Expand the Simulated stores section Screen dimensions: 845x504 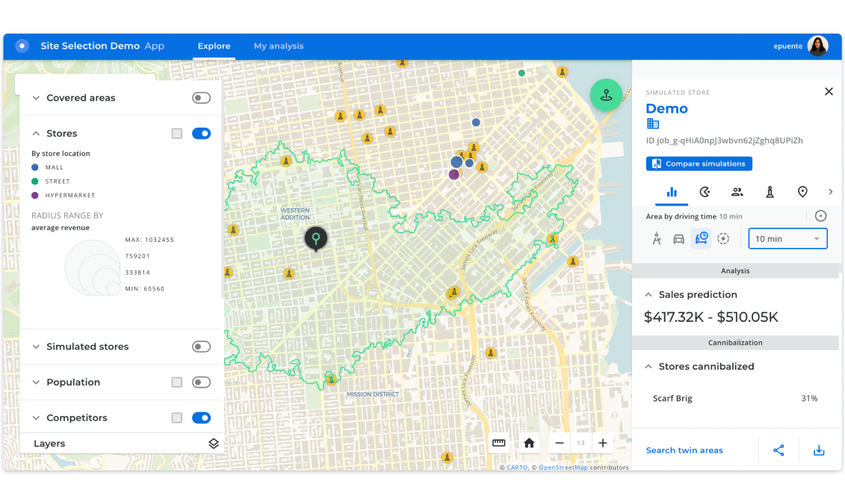[x=35, y=346]
